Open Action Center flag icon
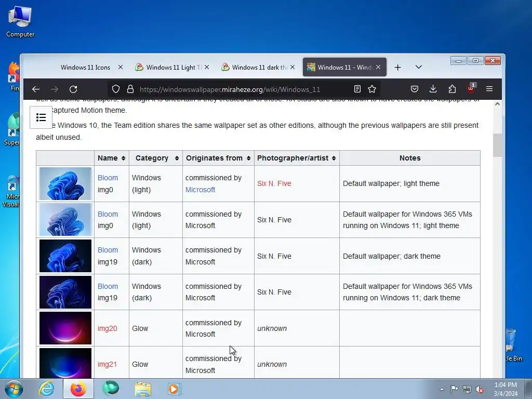 454,389
